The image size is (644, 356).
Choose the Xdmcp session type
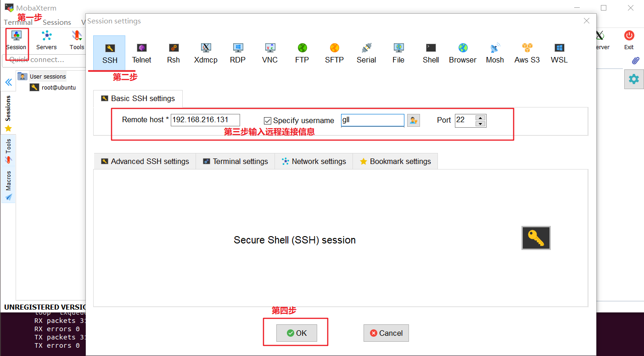(206, 53)
